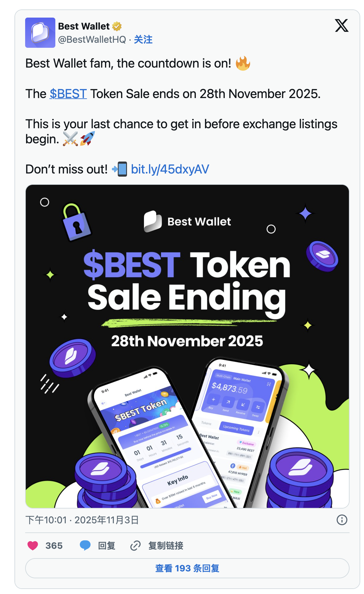Click the chain copy link icon
Screen dimensions: 364x594
tap(135, 546)
